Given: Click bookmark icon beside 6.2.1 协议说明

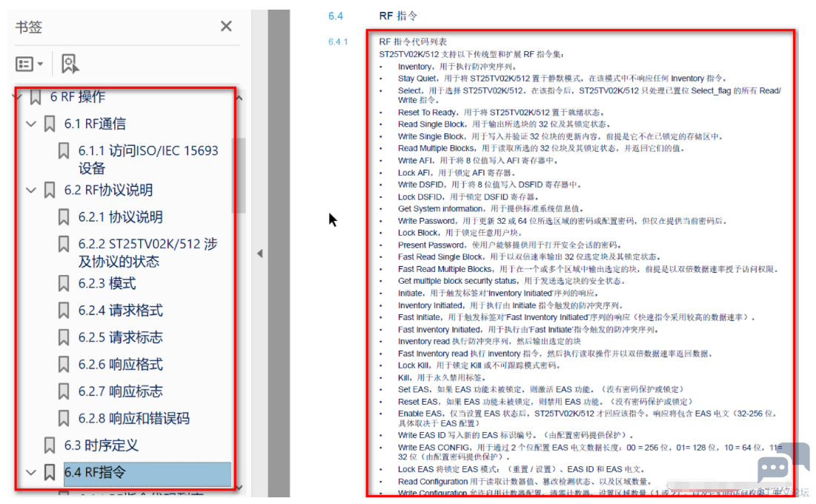Looking at the screenshot, I should point(64,217).
